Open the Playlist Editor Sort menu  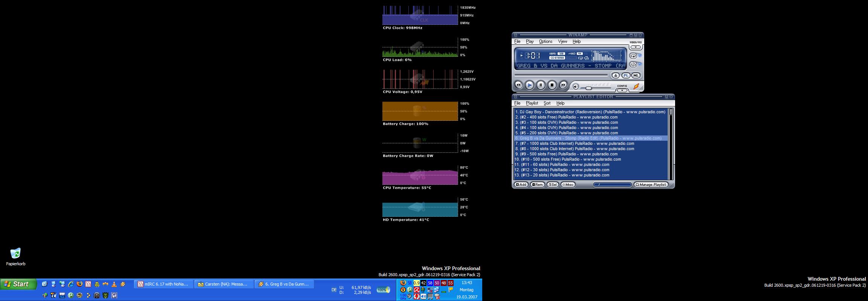(x=547, y=103)
